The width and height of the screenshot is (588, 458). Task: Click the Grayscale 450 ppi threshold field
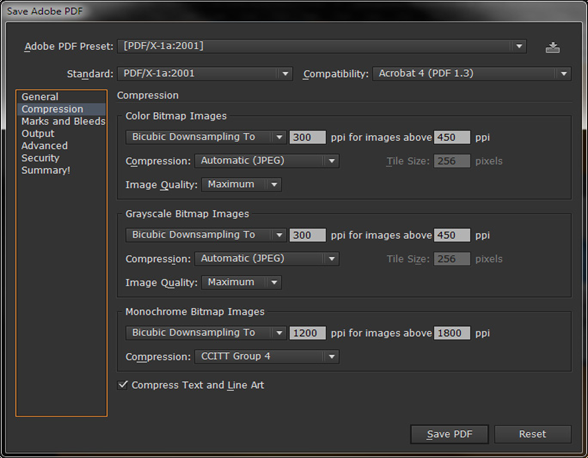tap(452, 235)
